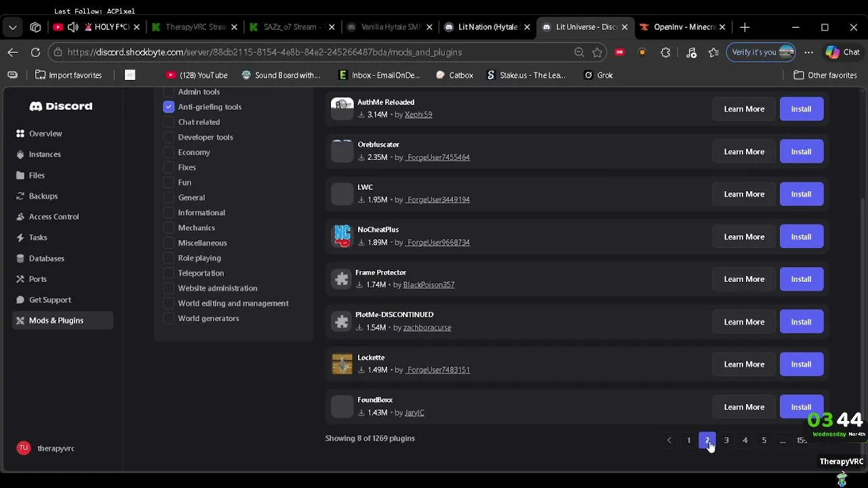The image size is (868, 488).
Task: Open the browser extensions puzzle icon
Action: pyautogui.click(x=665, y=52)
